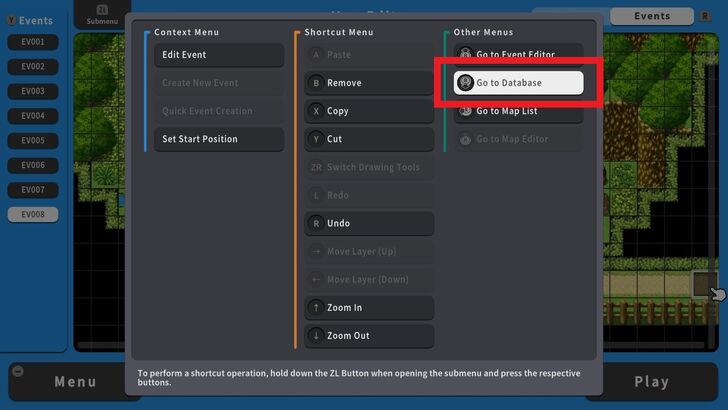Click the R button icon beside Undo
This screenshot has width=728, height=410.
pyautogui.click(x=316, y=223)
